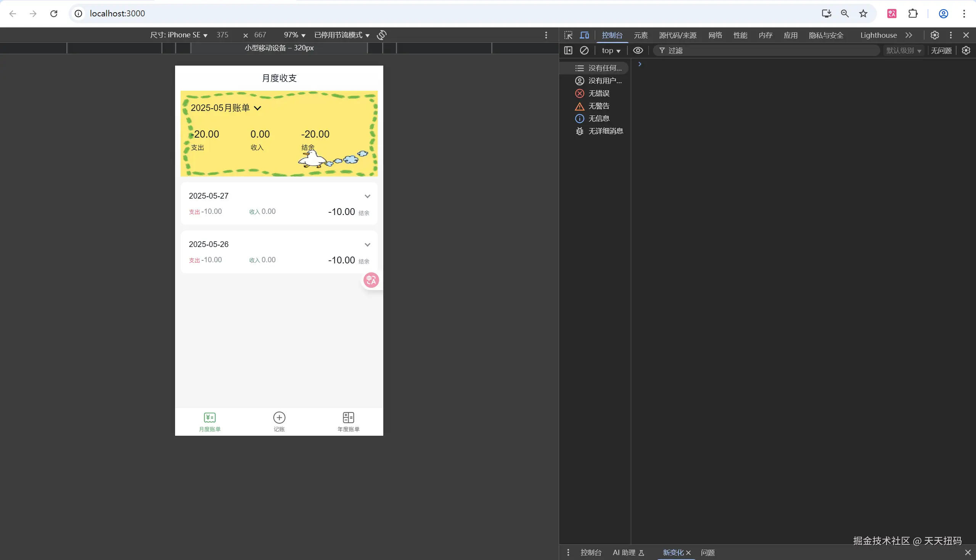Click the rotate device icon
The height and width of the screenshot is (560, 976).
(381, 35)
